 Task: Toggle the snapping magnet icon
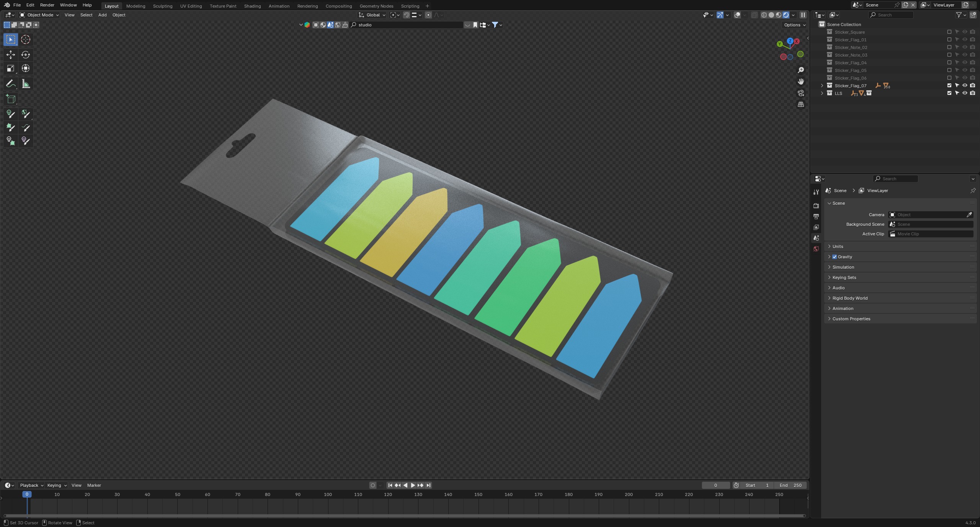point(407,15)
